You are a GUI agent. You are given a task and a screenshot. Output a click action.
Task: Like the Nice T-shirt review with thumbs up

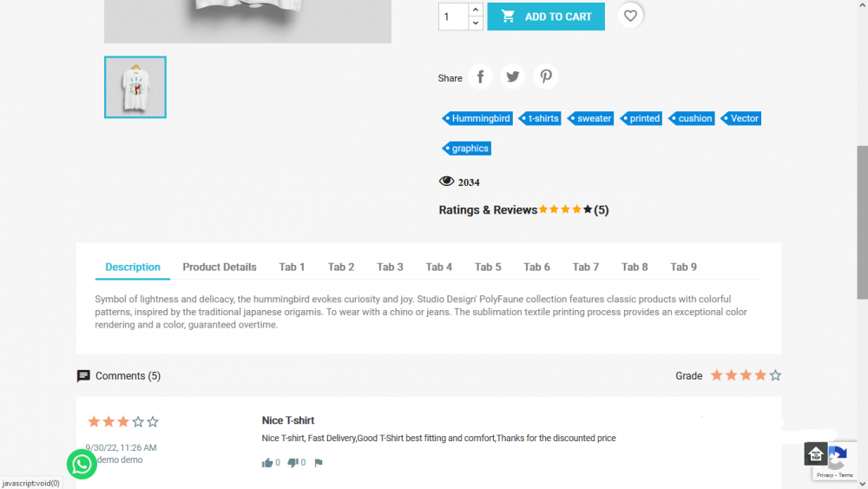tap(267, 462)
